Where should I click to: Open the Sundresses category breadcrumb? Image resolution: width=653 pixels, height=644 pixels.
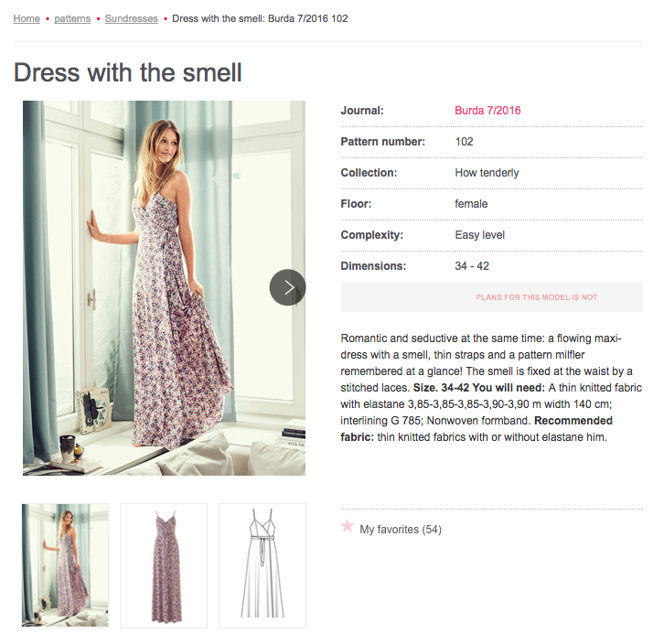pyautogui.click(x=132, y=18)
